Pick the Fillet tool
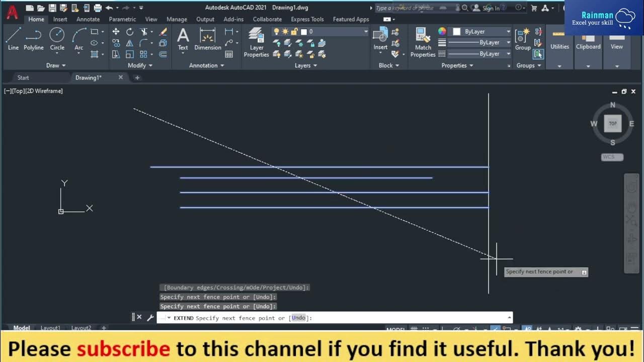Image resolution: width=644 pixels, height=362 pixels. [144, 43]
